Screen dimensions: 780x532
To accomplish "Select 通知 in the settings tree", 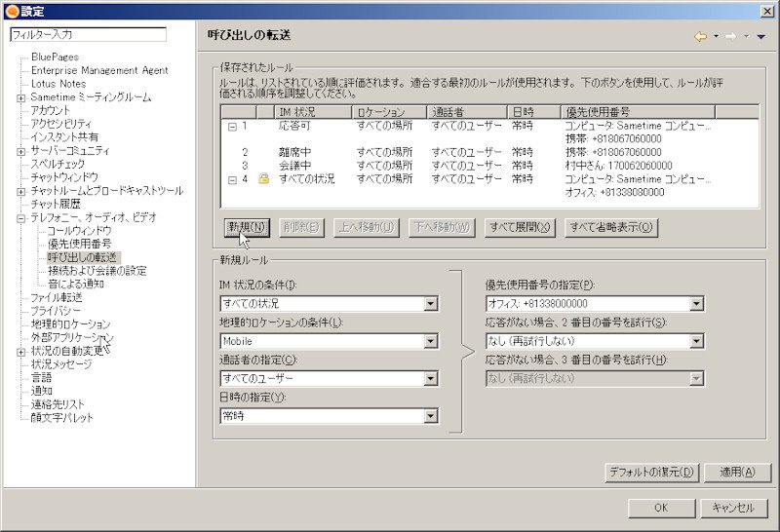I will [x=41, y=392].
